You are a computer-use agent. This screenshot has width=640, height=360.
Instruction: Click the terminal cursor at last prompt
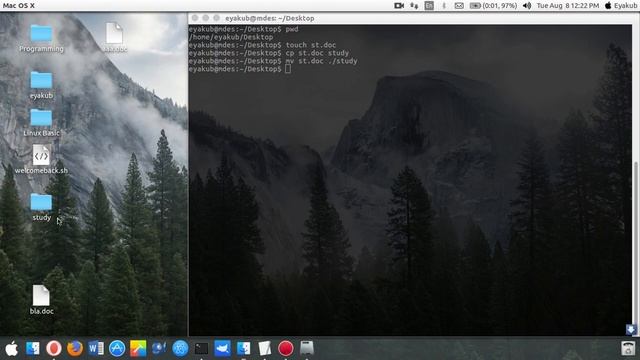288,69
